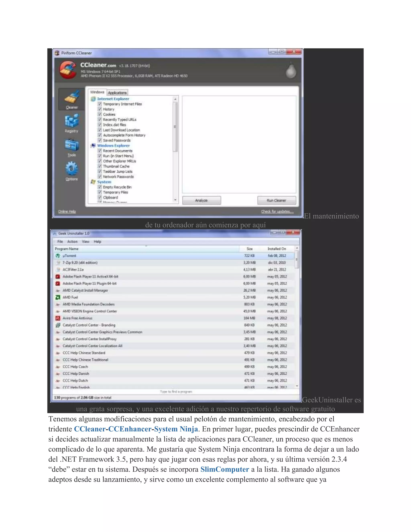Click the CCleaner list scroll-down arrow

pyautogui.click(x=175, y=200)
